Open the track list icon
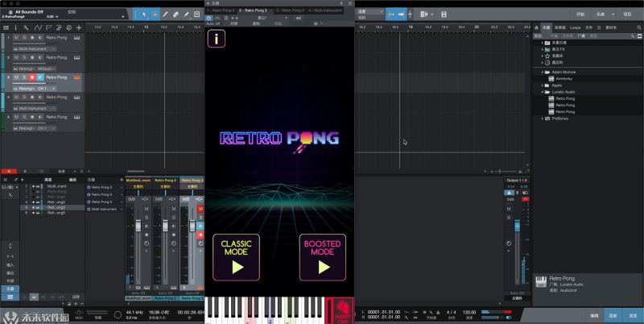This screenshot has width=644, height=324. click(x=6, y=28)
